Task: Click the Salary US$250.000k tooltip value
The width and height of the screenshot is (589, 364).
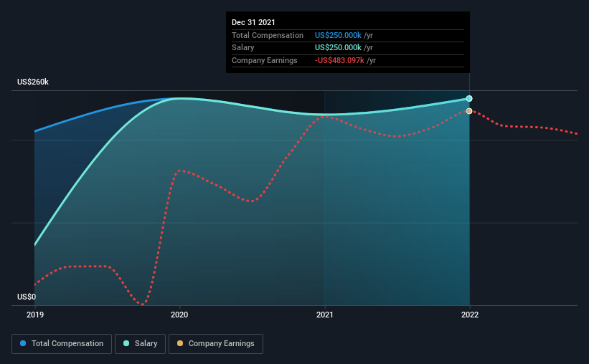Action: [x=338, y=48]
